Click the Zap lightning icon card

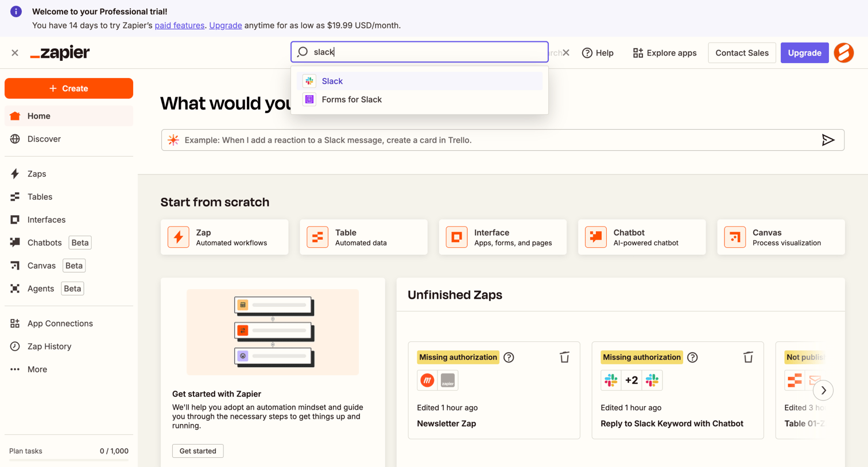[179, 237]
